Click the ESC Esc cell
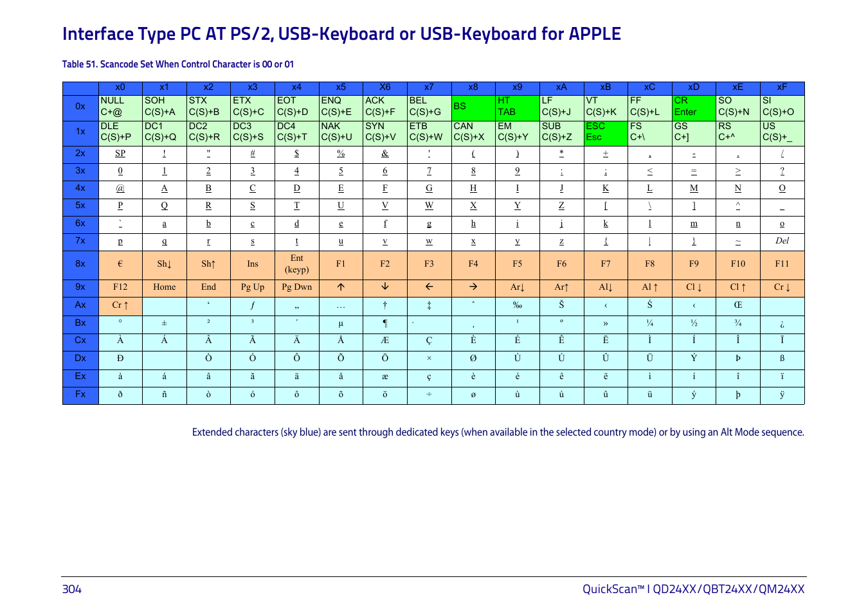 click(606, 133)
